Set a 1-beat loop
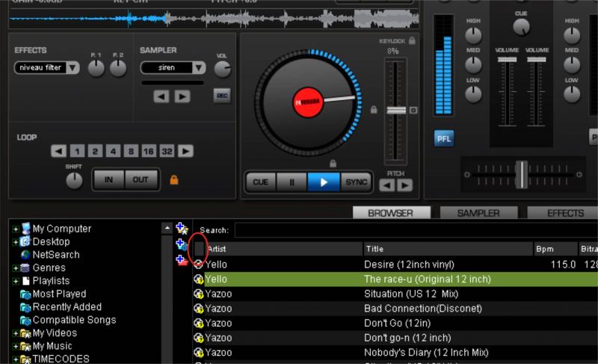The width and height of the screenshot is (598, 364). coord(77,151)
